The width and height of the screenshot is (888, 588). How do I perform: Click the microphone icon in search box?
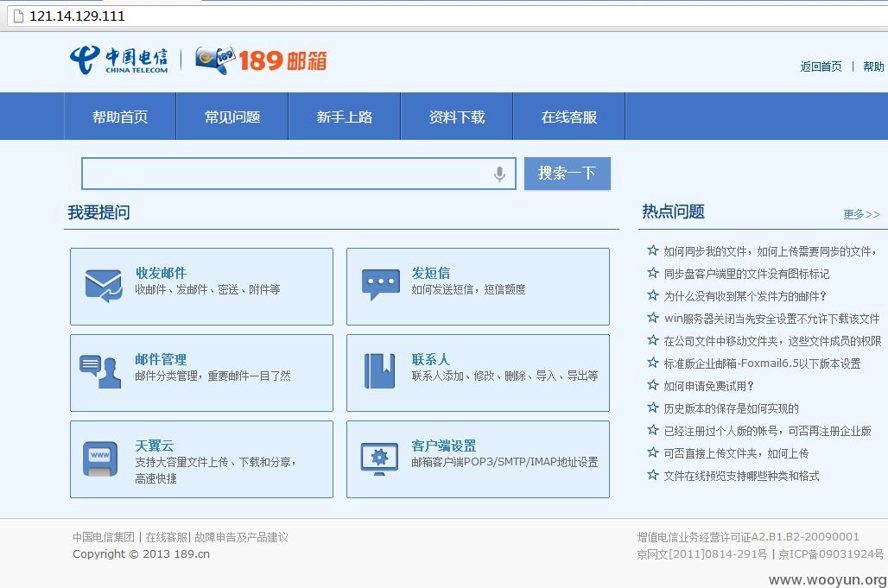[x=499, y=174]
